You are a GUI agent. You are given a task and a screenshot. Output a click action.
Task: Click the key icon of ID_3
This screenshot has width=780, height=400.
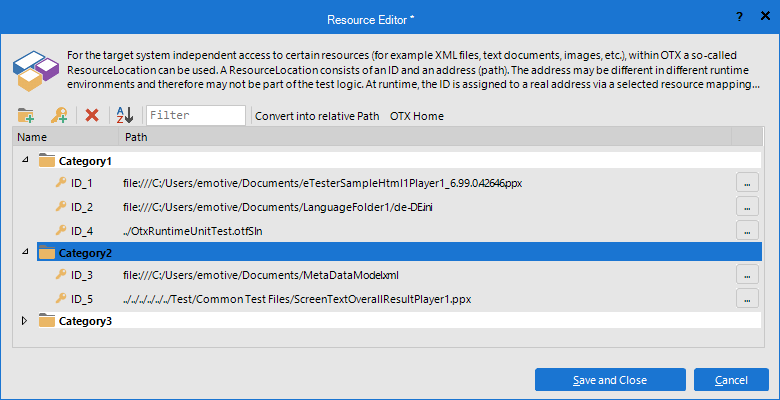click(61, 274)
